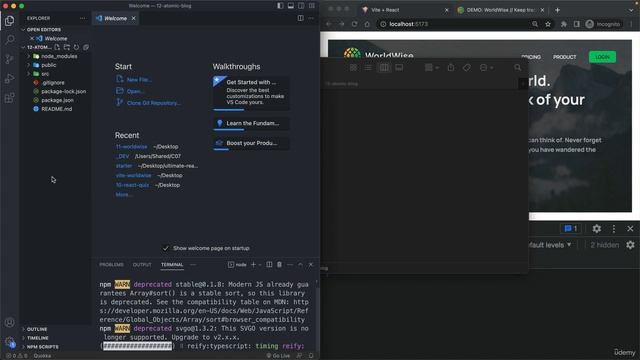This screenshot has height=360, width=640.
Task: Open the Source Control view in activity bar
Action: (x=9, y=59)
